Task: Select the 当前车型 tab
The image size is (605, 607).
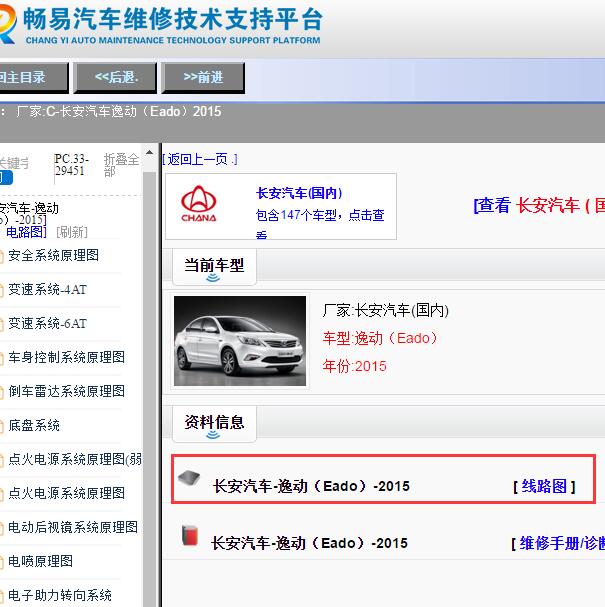Action: (214, 267)
